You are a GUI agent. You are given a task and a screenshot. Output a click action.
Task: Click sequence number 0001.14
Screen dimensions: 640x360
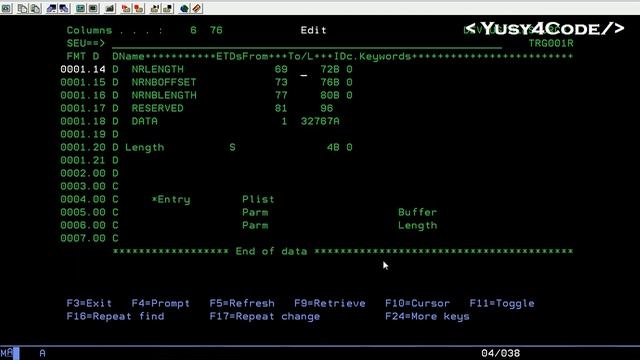pos(83,69)
